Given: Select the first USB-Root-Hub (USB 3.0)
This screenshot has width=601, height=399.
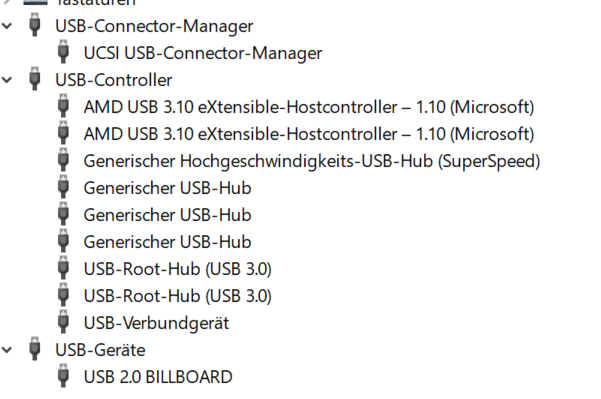Looking at the screenshot, I should (x=178, y=269).
